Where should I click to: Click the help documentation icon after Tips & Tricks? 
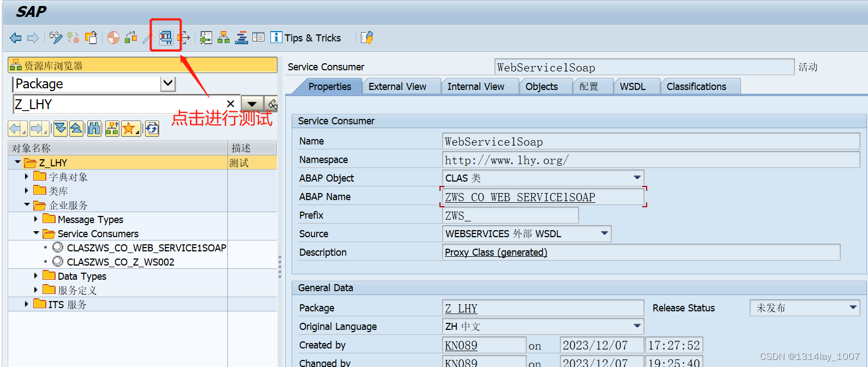click(x=367, y=38)
